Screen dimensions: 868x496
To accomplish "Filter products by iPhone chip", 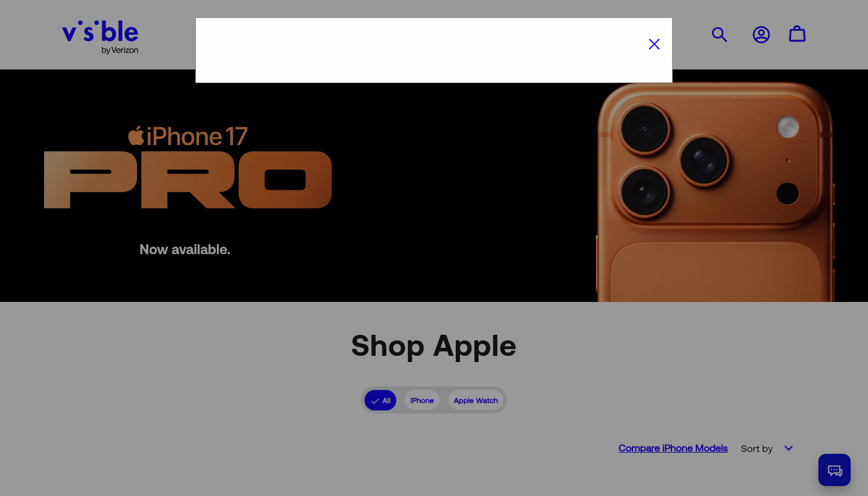I will (422, 401).
